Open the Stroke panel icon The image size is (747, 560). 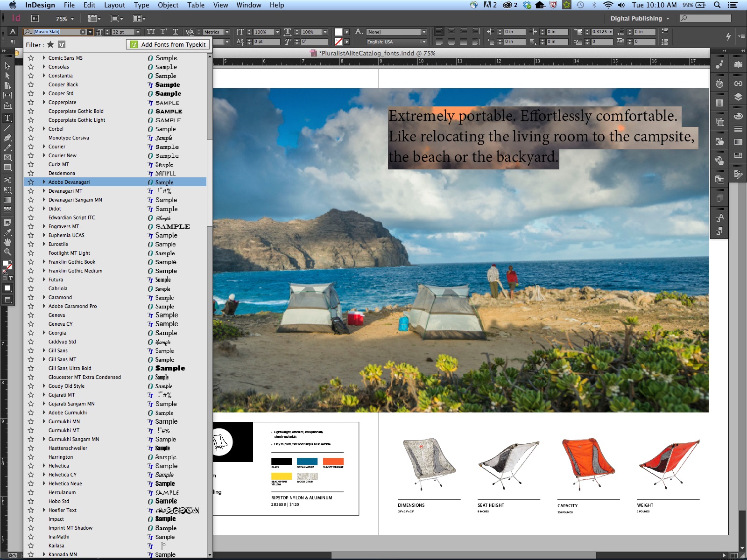click(738, 129)
